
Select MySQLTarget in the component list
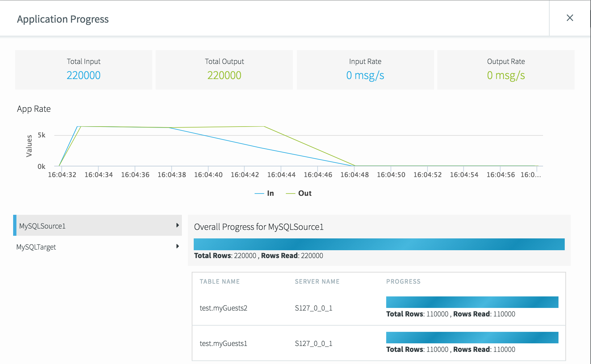tap(36, 247)
